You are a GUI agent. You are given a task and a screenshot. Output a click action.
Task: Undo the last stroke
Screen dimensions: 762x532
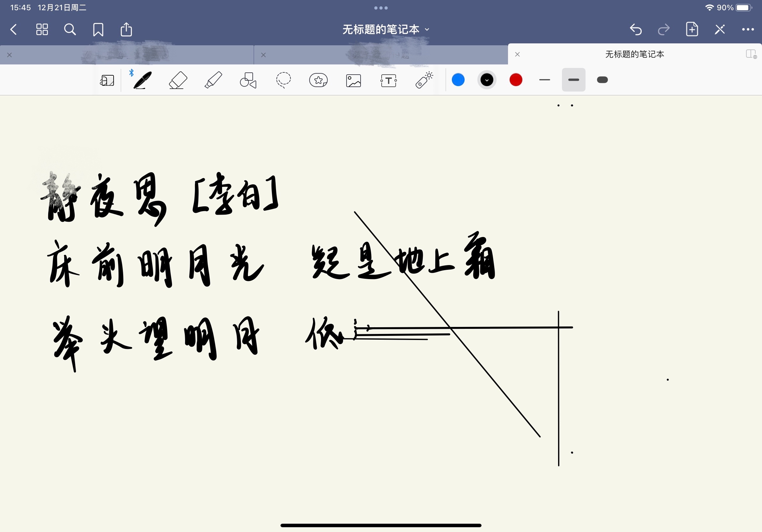[x=636, y=30]
